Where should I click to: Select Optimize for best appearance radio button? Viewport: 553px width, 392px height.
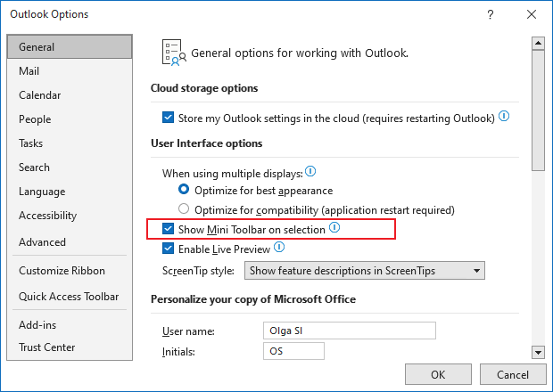pyautogui.click(x=184, y=190)
